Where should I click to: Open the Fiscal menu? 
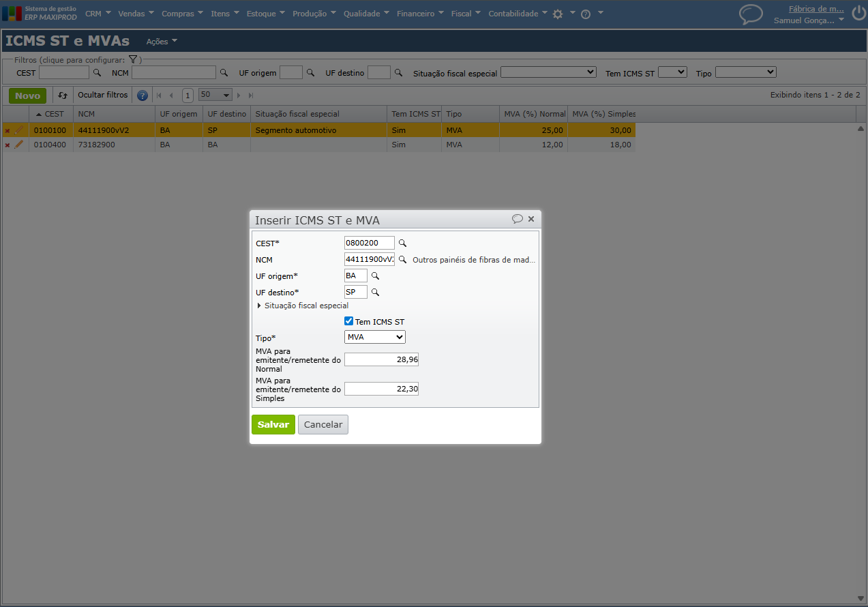tap(466, 14)
